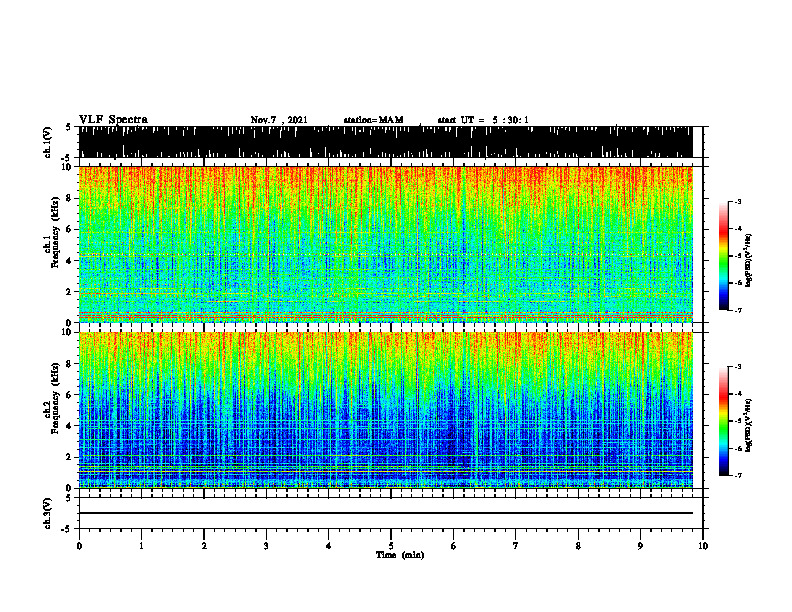Click the "4" minute tick on time axis
This screenshot has width=792, height=612.
click(x=329, y=546)
